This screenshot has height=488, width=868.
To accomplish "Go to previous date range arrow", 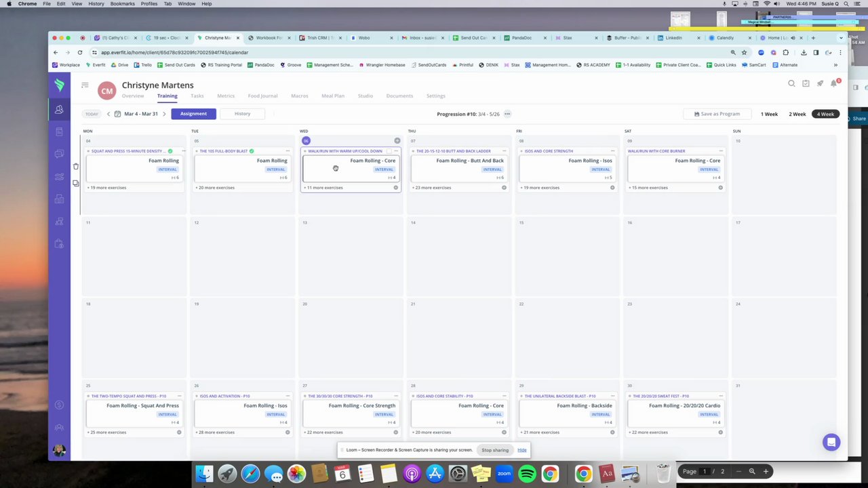I will [x=108, y=114].
